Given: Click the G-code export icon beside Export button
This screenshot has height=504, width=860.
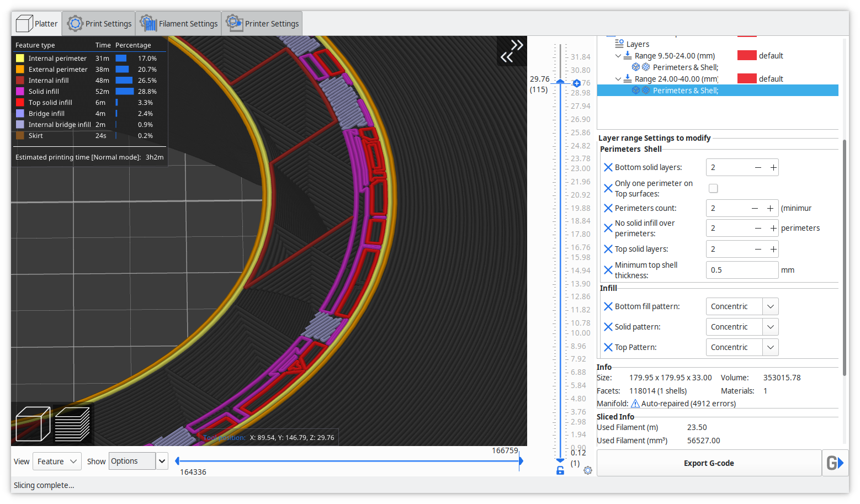Looking at the screenshot, I should 834,463.
